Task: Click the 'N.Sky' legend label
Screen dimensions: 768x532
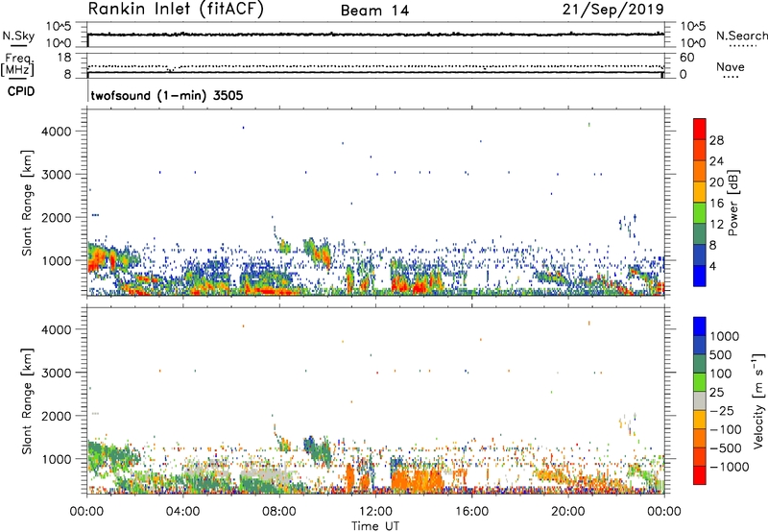Action: click(18, 36)
